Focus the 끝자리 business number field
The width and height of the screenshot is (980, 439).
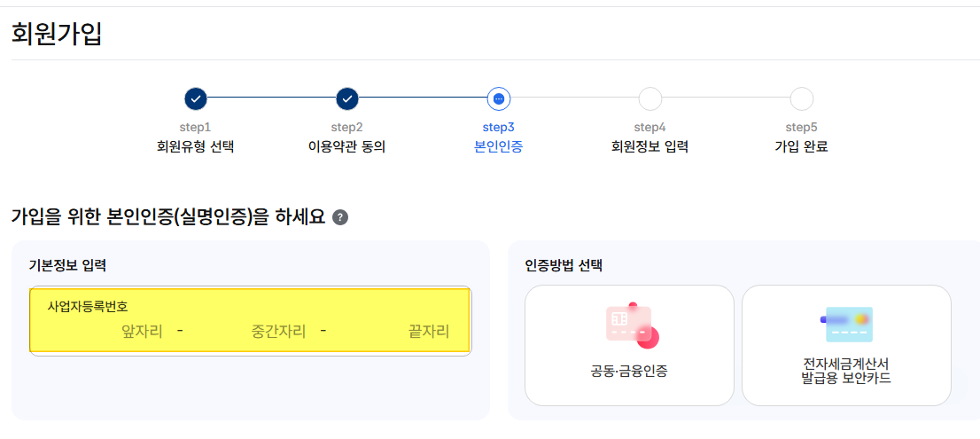pyautogui.click(x=393, y=332)
